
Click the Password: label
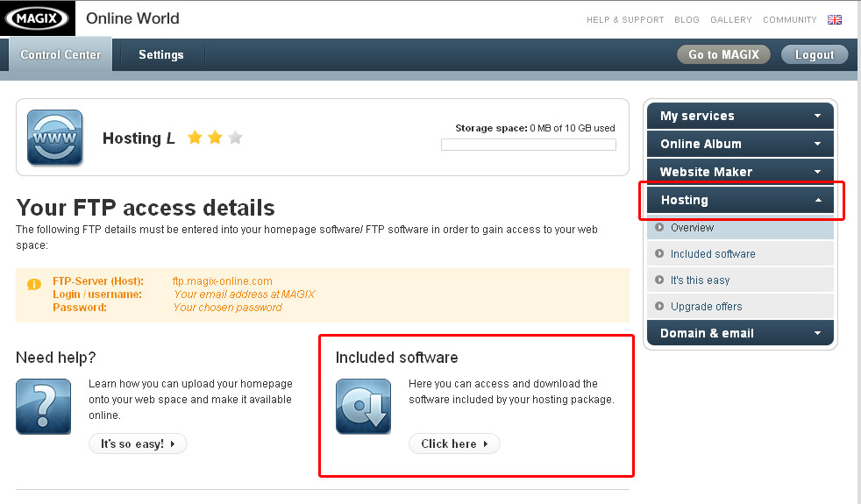click(80, 308)
